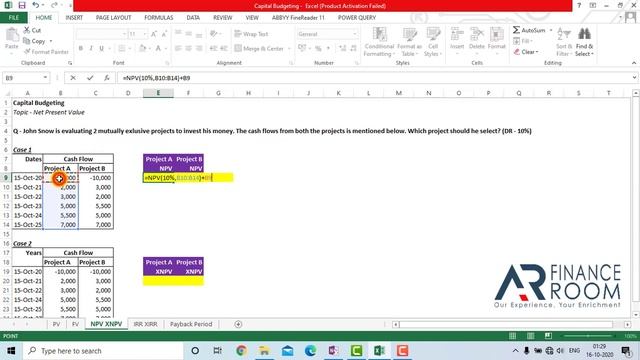Switch to the INSERT ribbon tab

pyautogui.click(x=74, y=18)
